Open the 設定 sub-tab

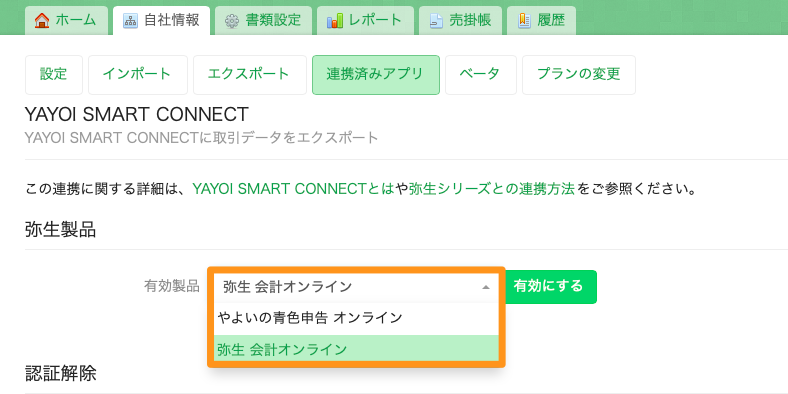pyautogui.click(x=54, y=75)
